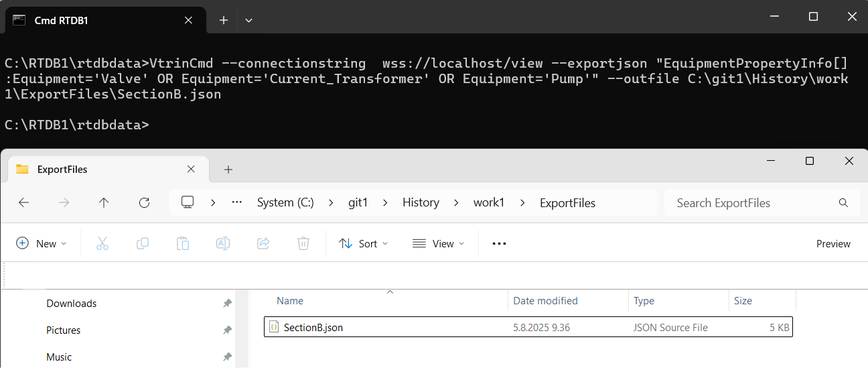Click the Rename toolbar icon
The height and width of the screenshot is (374, 868).
(223, 243)
